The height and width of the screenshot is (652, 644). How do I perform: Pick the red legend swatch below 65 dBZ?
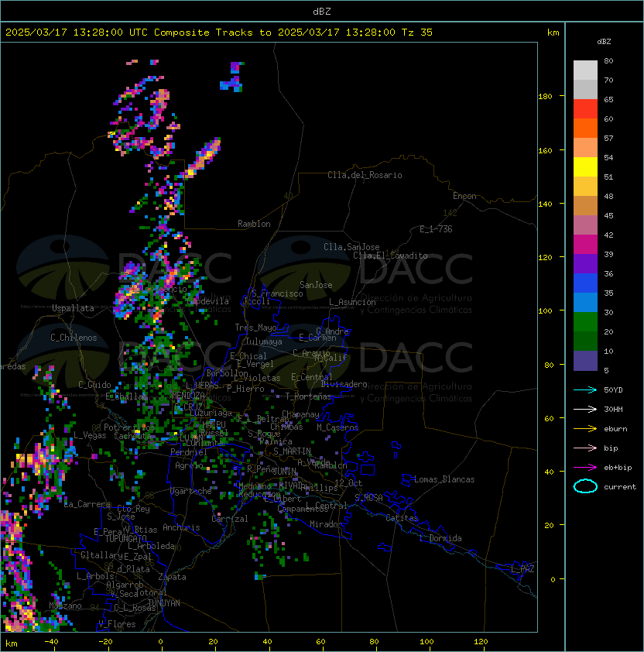click(585, 109)
